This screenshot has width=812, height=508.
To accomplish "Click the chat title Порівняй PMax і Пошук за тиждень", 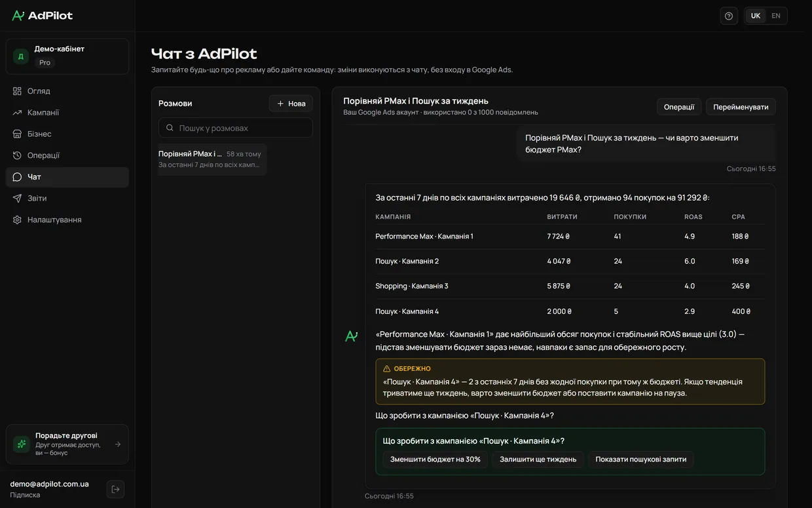I will [416, 101].
